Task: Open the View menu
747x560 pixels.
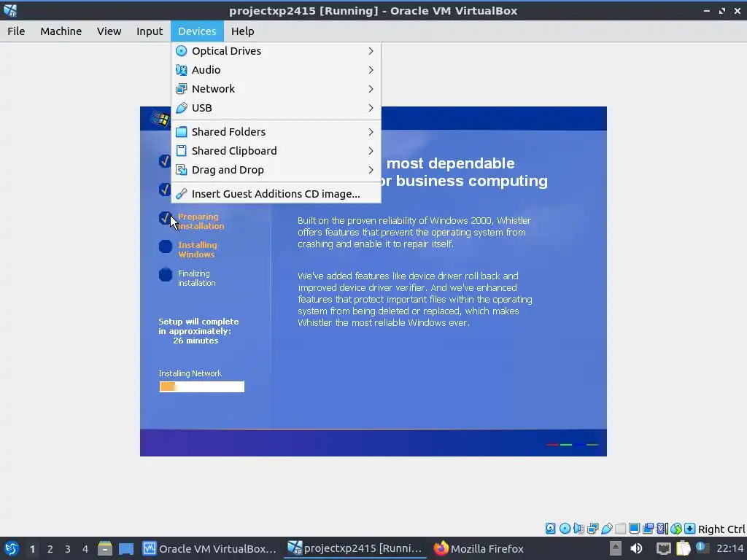Action: tap(109, 31)
